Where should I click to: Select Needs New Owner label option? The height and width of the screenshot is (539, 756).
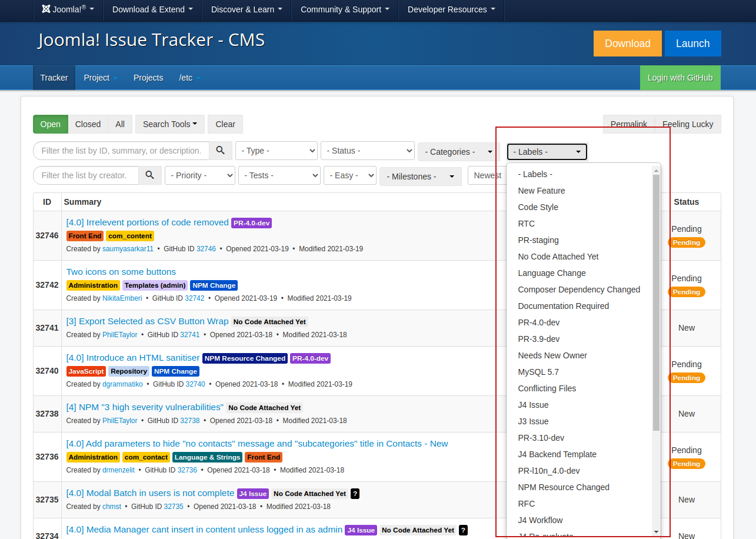(x=580, y=355)
